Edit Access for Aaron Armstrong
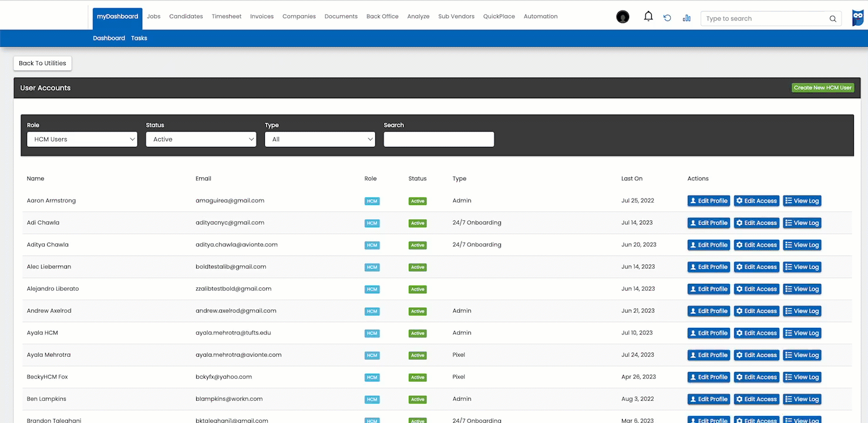This screenshot has height=423, width=868. 757,201
